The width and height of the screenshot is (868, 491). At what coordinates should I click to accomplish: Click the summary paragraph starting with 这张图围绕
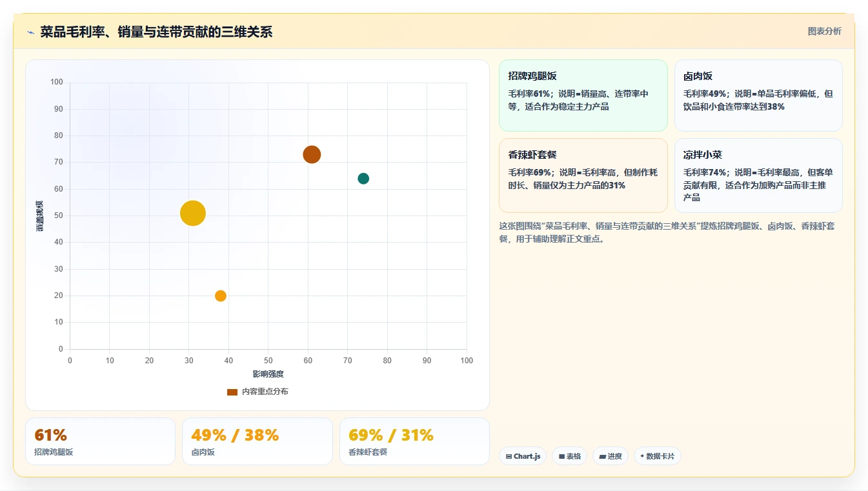667,232
